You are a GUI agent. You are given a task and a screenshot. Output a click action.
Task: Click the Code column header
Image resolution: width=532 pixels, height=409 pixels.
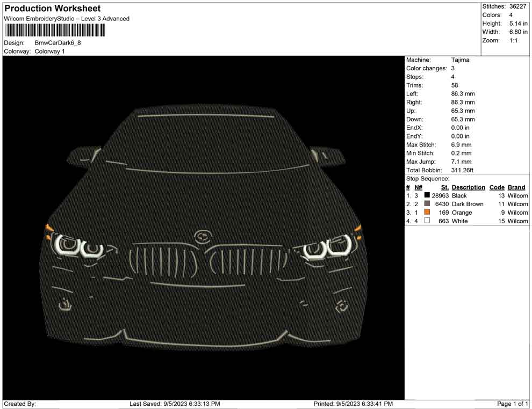pos(497,187)
